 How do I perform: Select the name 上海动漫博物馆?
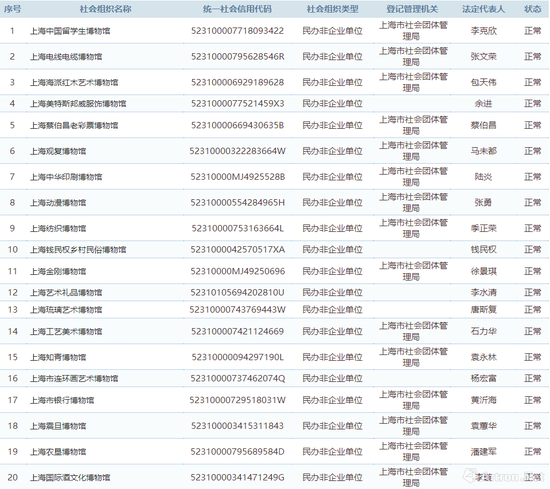(x=58, y=202)
